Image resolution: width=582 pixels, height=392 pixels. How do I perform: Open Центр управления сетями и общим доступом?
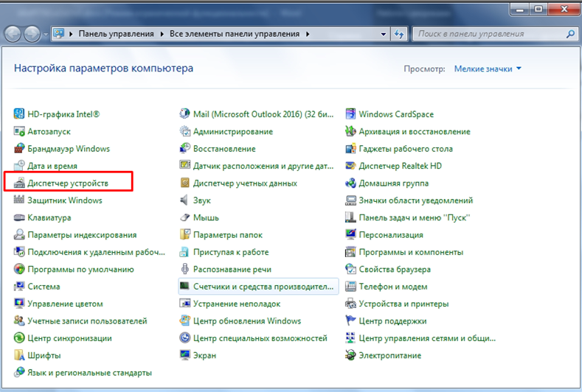pos(427,338)
